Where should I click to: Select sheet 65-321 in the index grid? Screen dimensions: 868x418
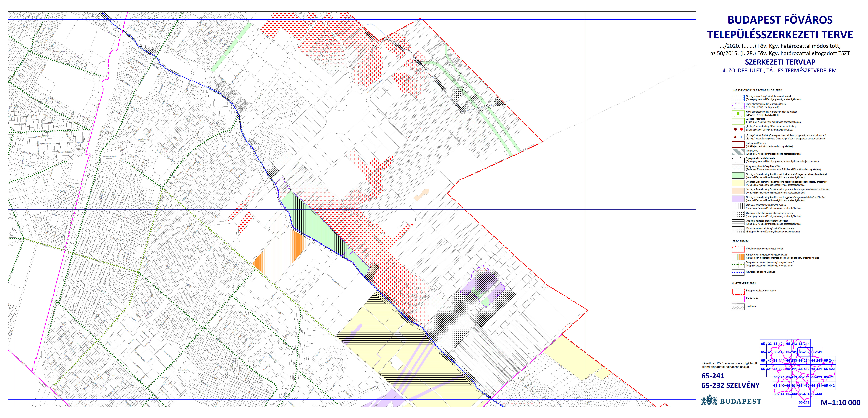(766, 369)
